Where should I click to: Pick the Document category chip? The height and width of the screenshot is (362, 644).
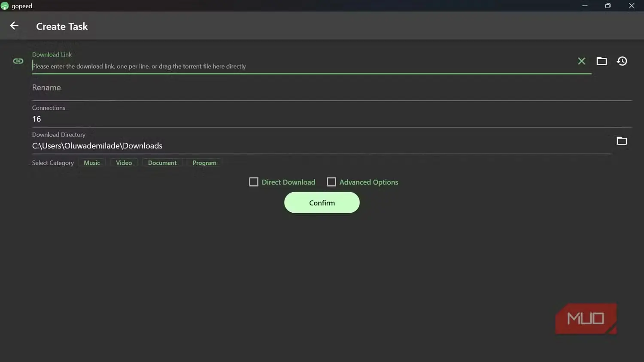162,163
